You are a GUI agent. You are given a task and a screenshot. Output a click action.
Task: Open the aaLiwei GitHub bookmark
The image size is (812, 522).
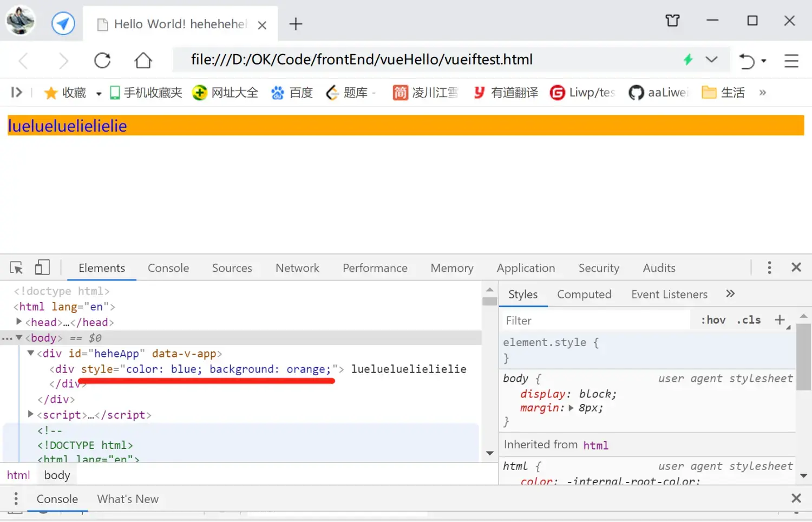click(x=658, y=93)
